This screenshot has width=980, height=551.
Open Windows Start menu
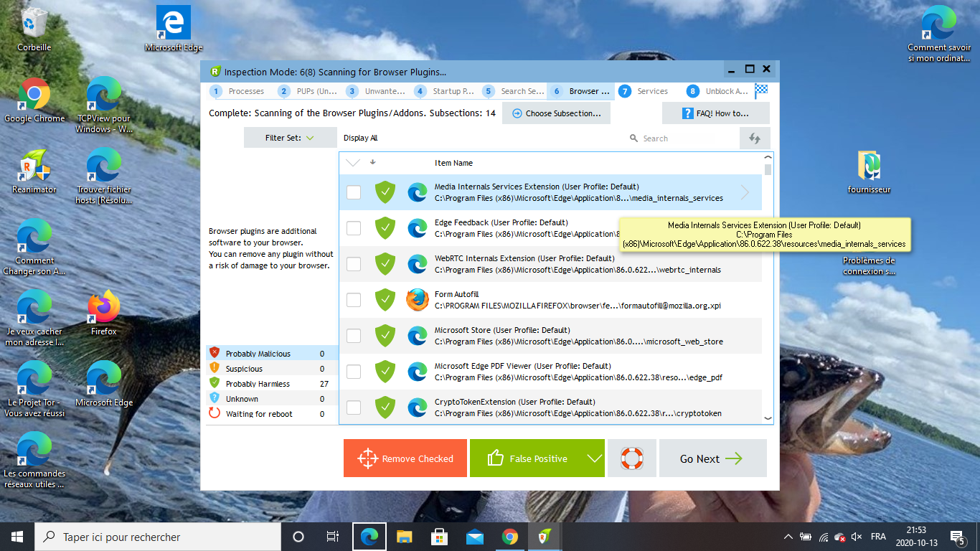[17, 537]
